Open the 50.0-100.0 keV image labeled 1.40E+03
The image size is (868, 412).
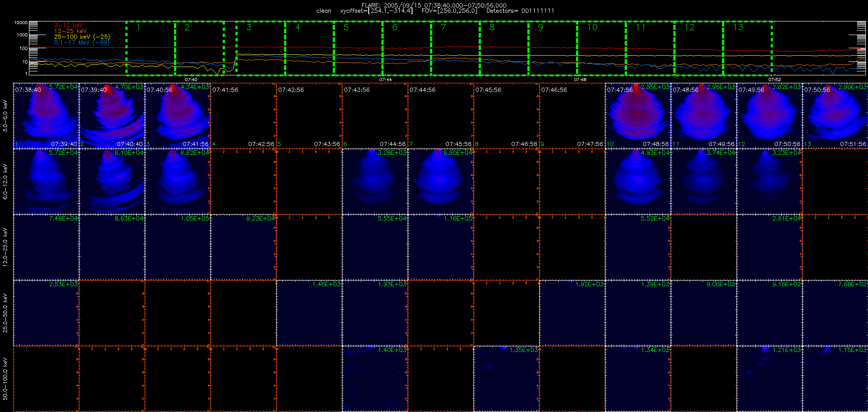(x=375, y=379)
